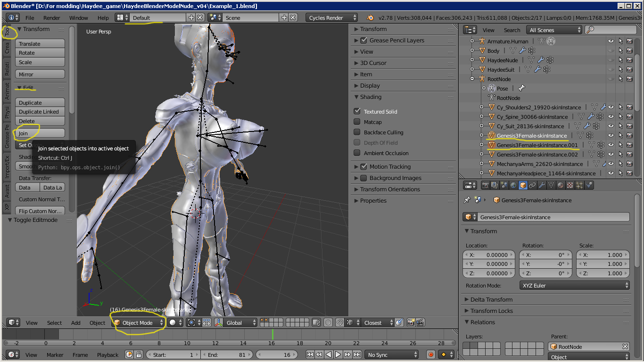Enable the Matcap checkbox
Image resolution: width=644 pixels, height=362 pixels.
(357, 122)
